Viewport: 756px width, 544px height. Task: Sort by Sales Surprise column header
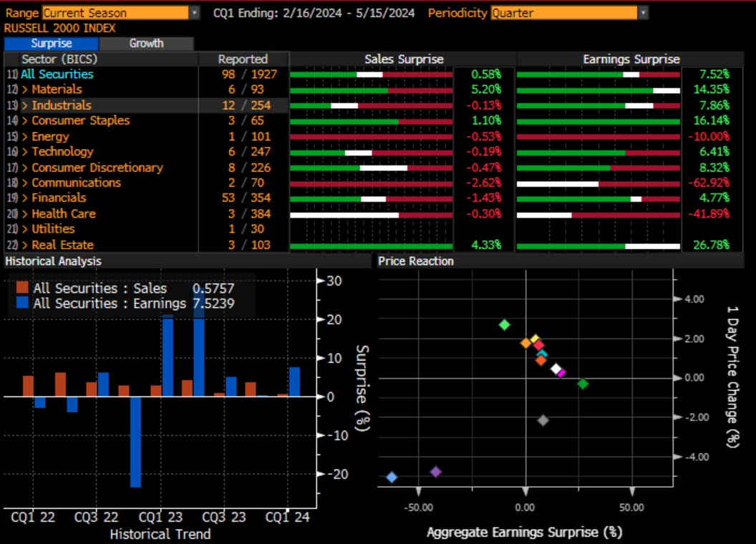point(404,59)
